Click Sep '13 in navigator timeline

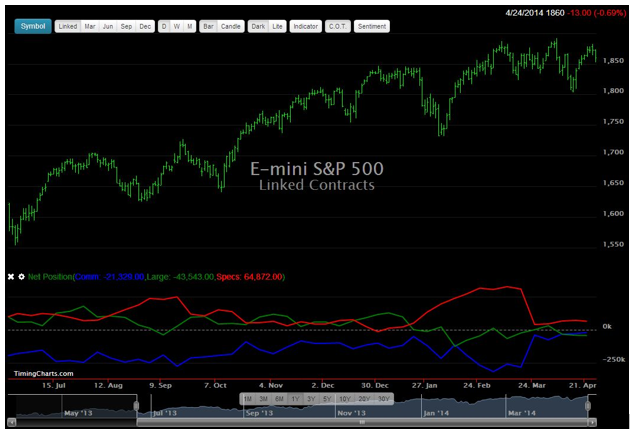tap(259, 413)
